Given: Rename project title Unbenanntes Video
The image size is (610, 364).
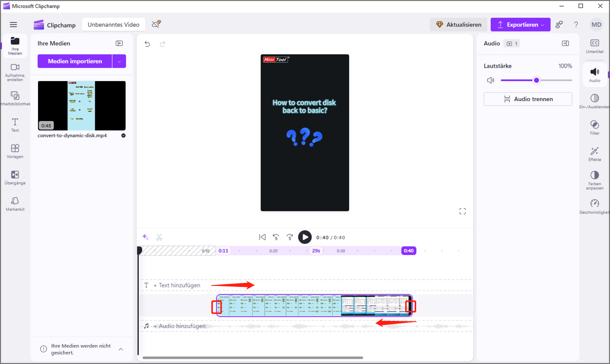Looking at the screenshot, I should 114,25.
